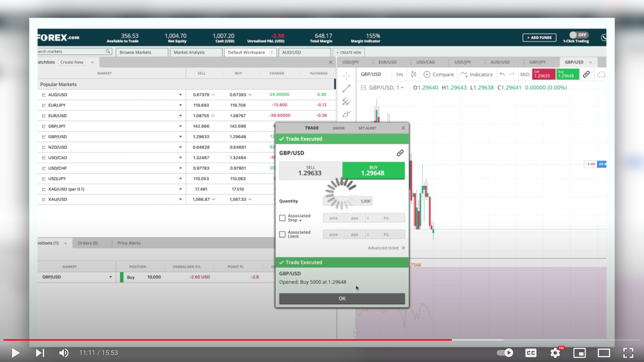Click the phone contact icon in header

point(603,38)
